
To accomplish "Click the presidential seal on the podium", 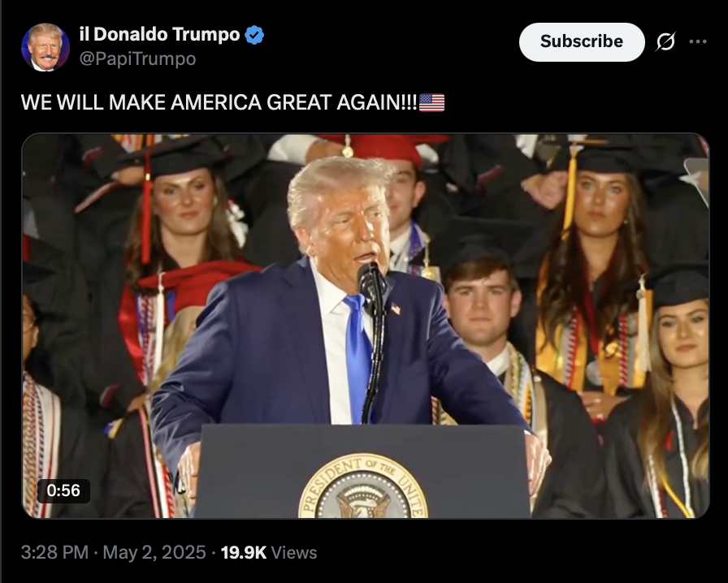I will pyautogui.click(x=363, y=486).
